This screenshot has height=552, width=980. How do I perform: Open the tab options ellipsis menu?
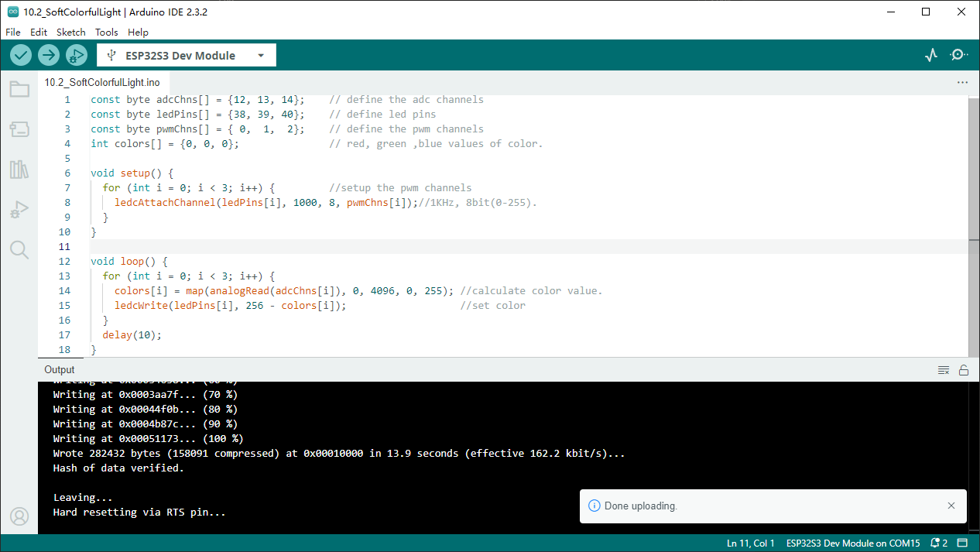(962, 82)
